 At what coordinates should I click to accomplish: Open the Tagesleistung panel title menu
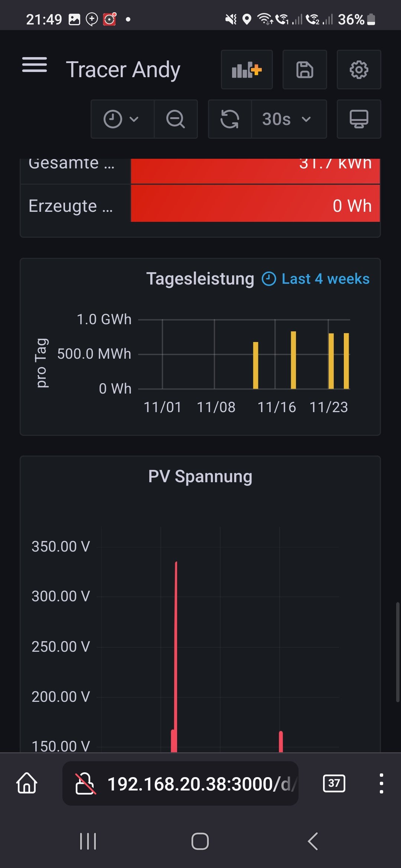click(x=200, y=279)
